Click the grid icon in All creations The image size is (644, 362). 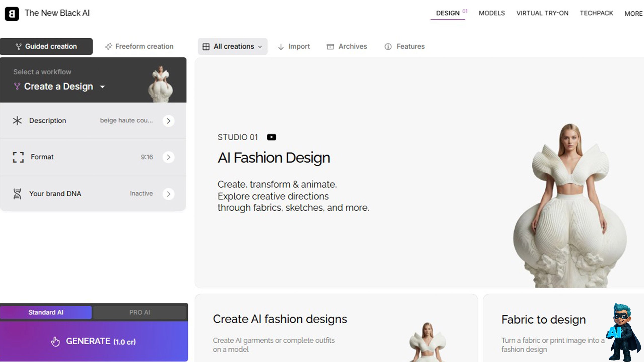206,47
